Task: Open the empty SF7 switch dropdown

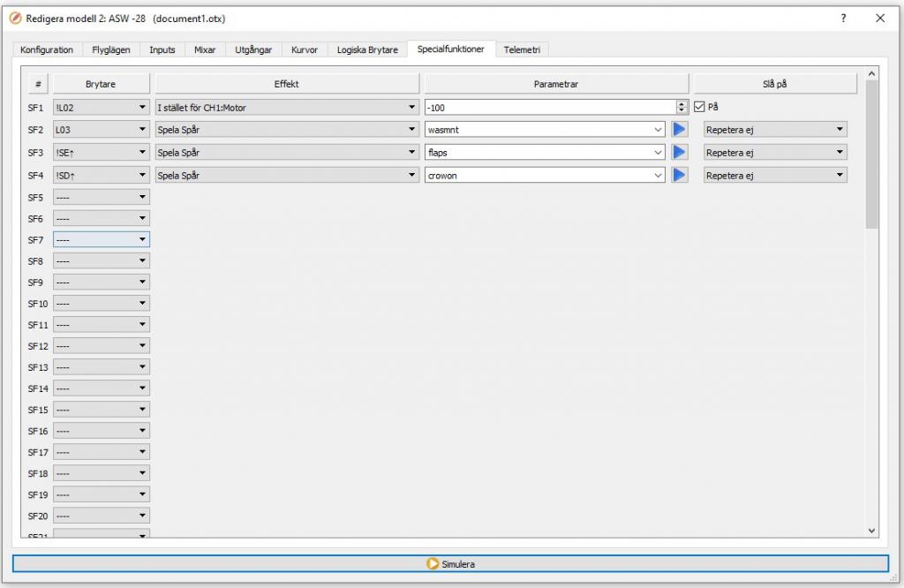Action: [x=101, y=239]
